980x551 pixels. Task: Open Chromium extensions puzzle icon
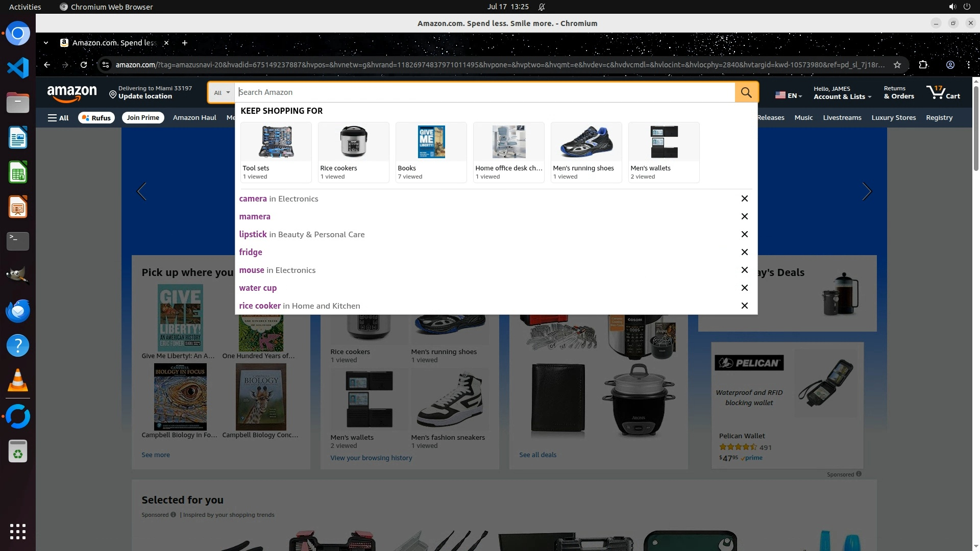click(923, 65)
